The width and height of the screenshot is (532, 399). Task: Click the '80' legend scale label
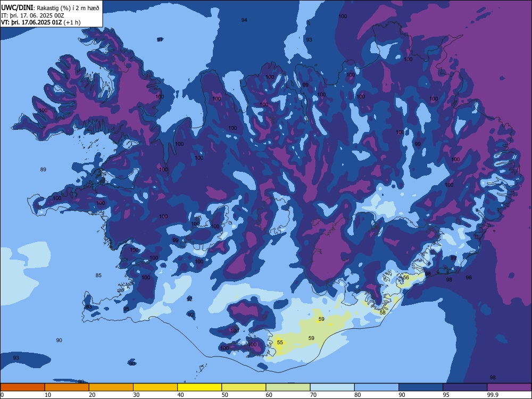(358, 395)
